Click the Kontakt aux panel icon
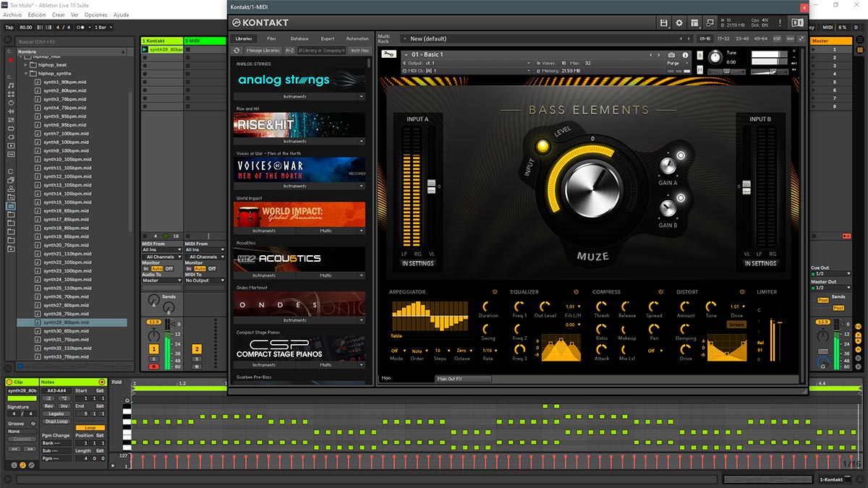868x488 pixels. point(790,38)
